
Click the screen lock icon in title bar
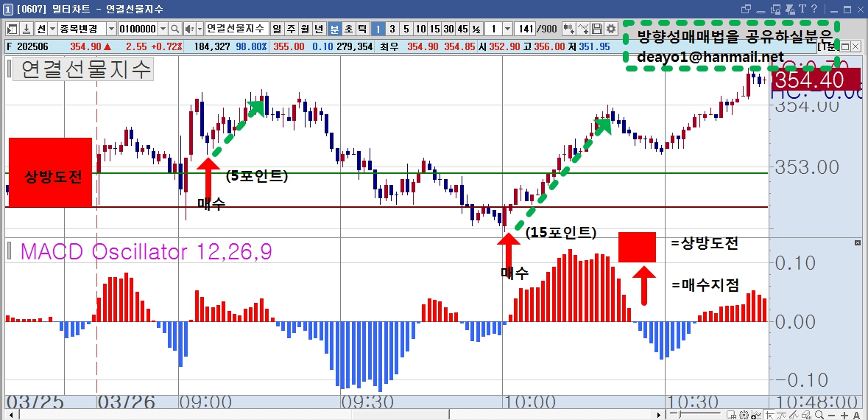tap(775, 10)
